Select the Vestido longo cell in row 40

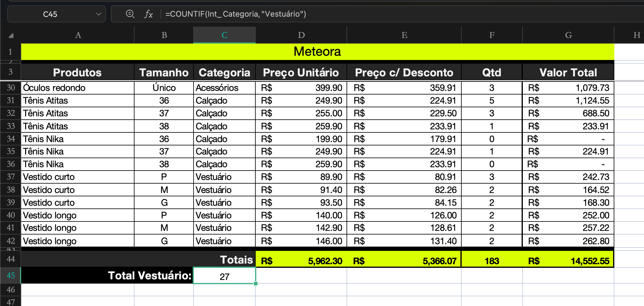pyautogui.click(x=78, y=215)
